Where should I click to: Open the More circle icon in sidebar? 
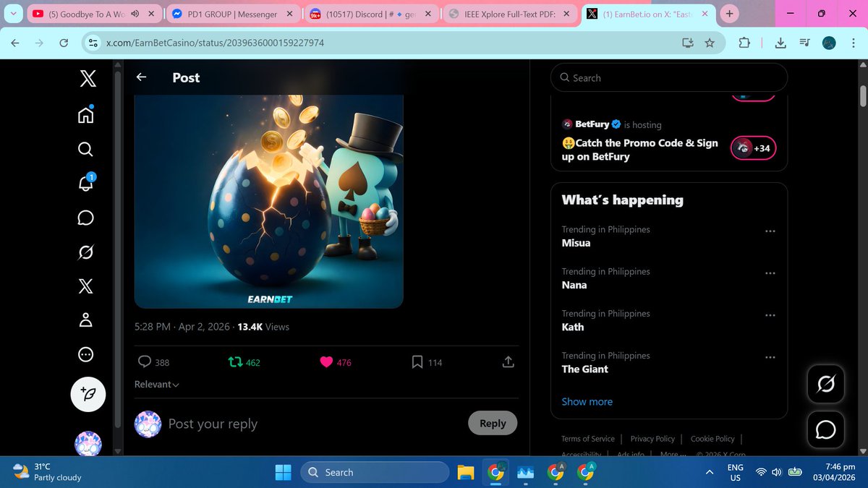click(85, 355)
